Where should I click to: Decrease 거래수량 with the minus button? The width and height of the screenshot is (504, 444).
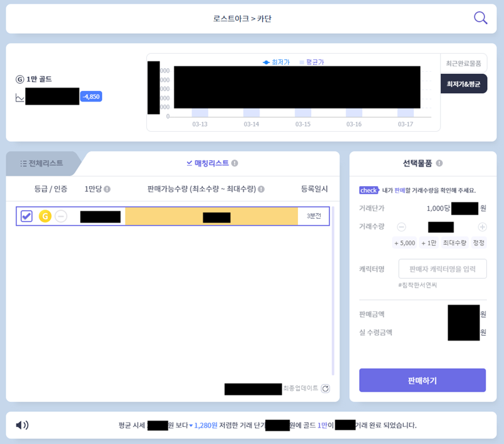click(x=401, y=227)
